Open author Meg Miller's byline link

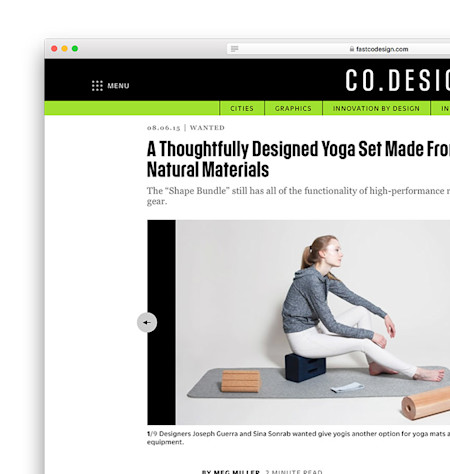coord(231,472)
